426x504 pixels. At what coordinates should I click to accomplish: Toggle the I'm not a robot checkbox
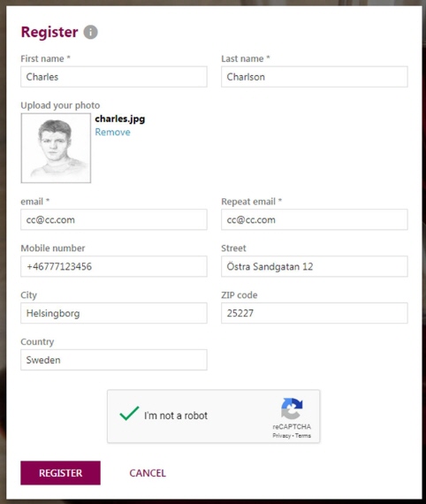click(x=129, y=413)
